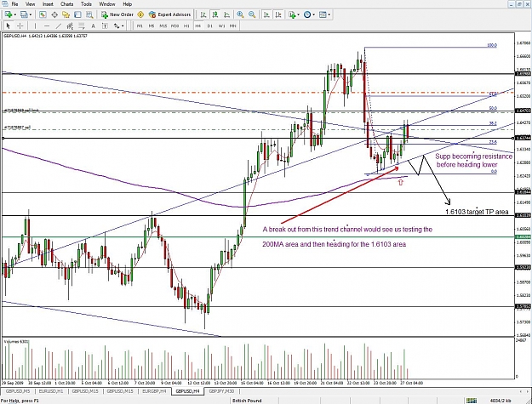Open the Help menu
The width and height of the screenshot is (532, 404).
click(127, 4)
